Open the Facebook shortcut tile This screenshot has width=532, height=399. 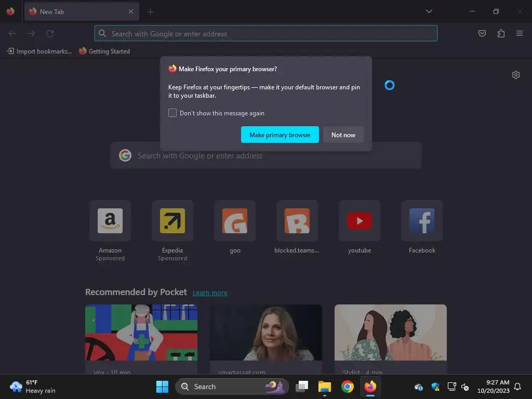click(x=422, y=220)
